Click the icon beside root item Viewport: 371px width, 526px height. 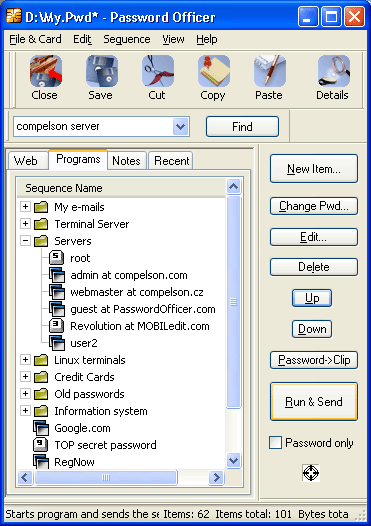click(x=56, y=258)
